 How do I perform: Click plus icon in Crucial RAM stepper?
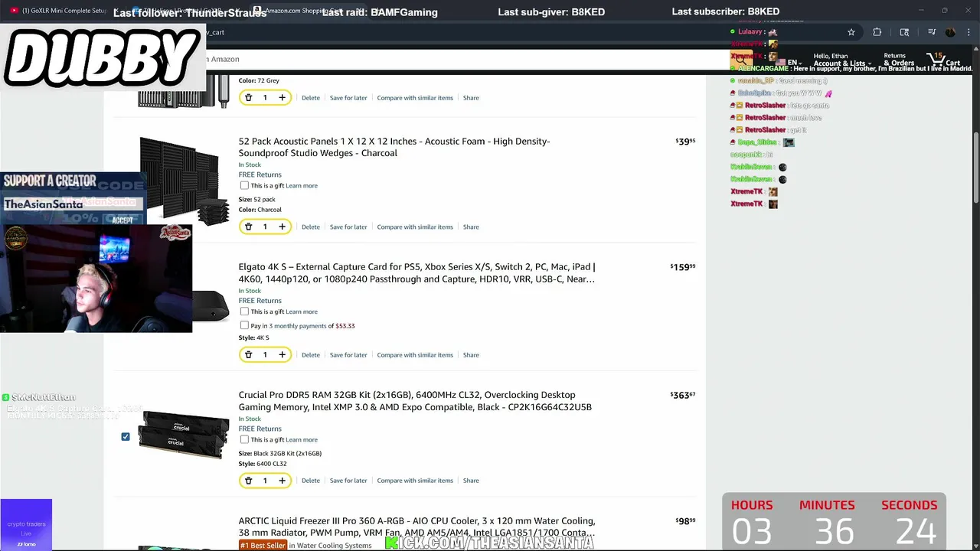(x=282, y=481)
